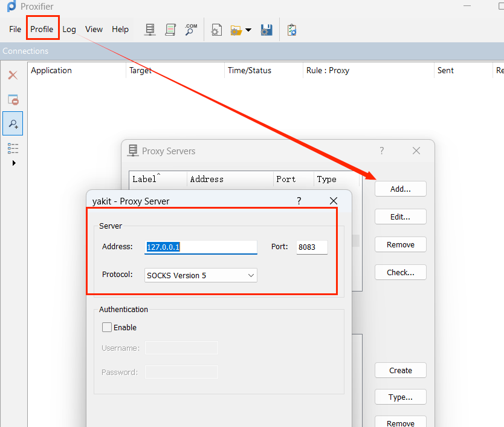Click the Port field showing 8083

point(312,247)
